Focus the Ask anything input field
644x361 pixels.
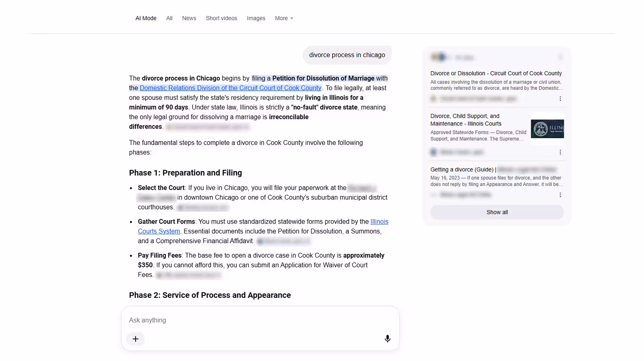point(260,320)
